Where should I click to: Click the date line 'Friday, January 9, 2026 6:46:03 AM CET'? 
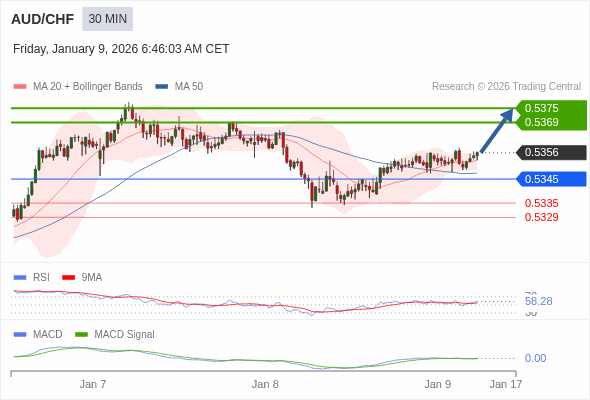click(x=121, y=49)
